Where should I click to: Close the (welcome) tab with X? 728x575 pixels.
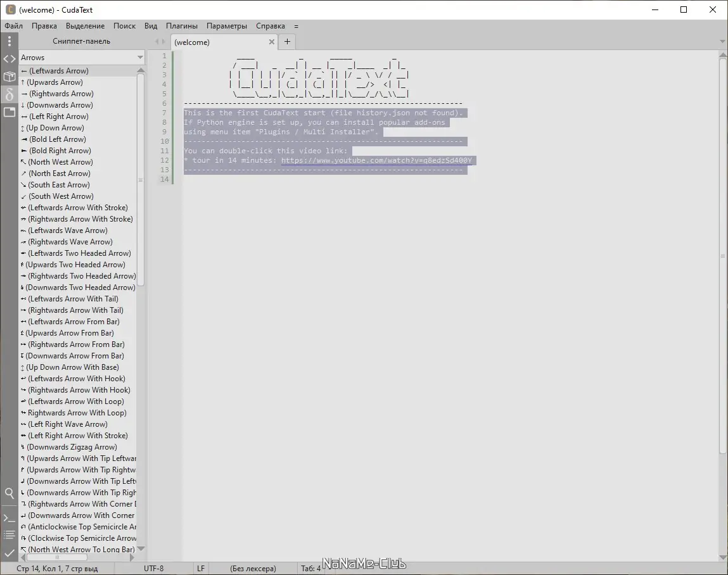[272, 42]
